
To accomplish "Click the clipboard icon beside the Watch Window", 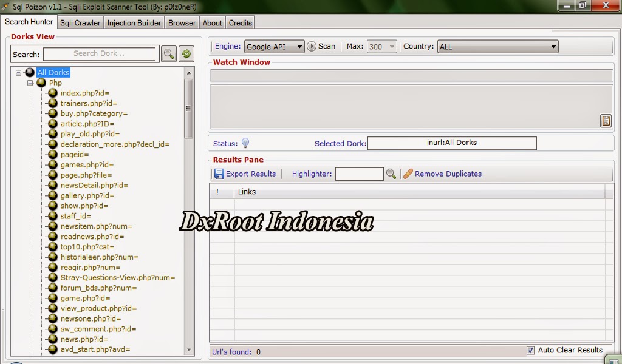I will [x=606, y=120].
